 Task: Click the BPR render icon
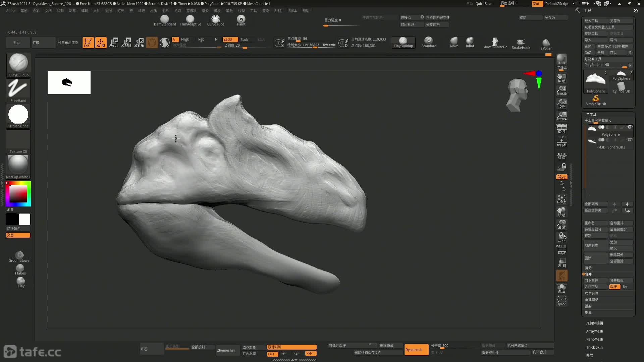coord(561,59)
